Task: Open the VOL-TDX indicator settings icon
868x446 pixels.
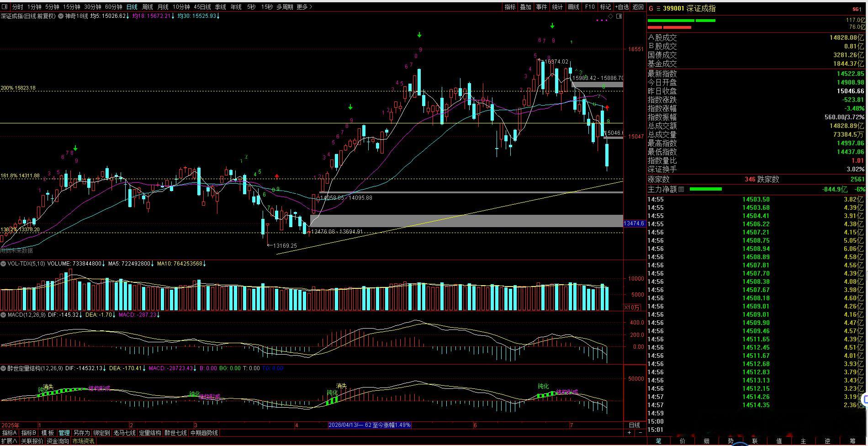Action: pos(3,264)
